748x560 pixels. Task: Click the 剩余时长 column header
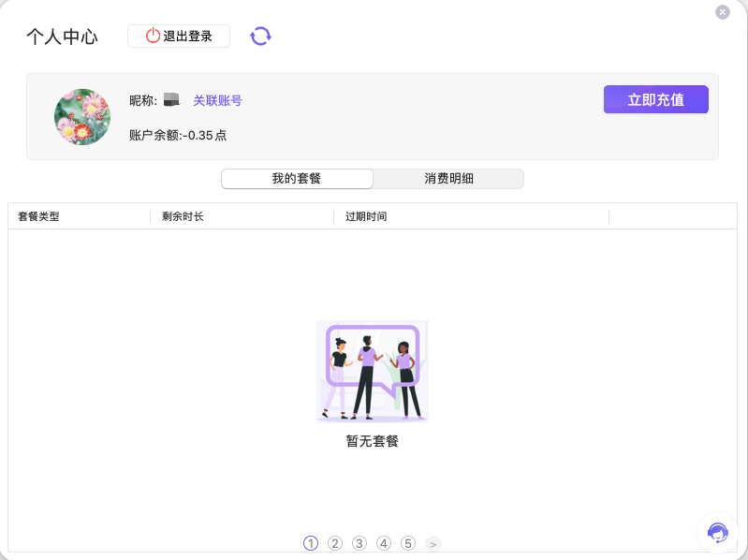coord(183,216)
